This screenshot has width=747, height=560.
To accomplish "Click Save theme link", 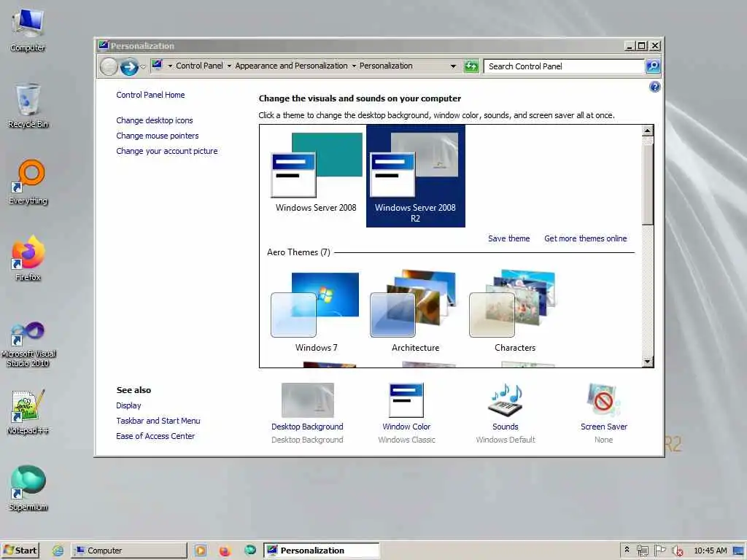I will 508,238.
